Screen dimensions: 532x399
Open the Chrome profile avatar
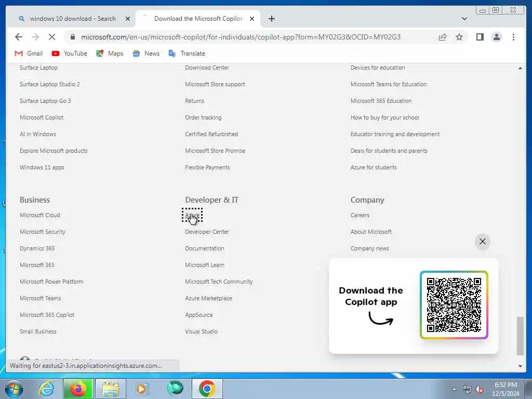(496, 37)
